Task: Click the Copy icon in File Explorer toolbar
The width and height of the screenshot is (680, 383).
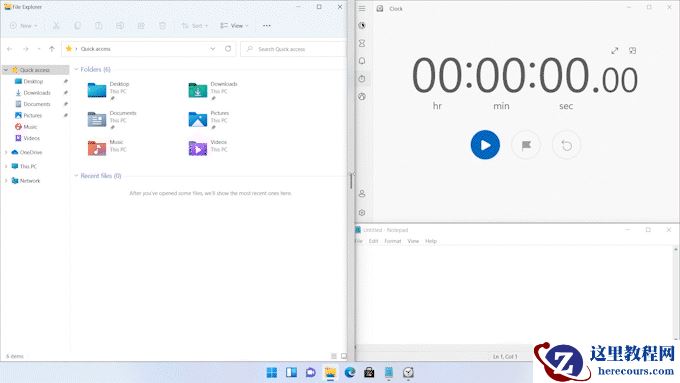Action: click(x=78, y=26)
